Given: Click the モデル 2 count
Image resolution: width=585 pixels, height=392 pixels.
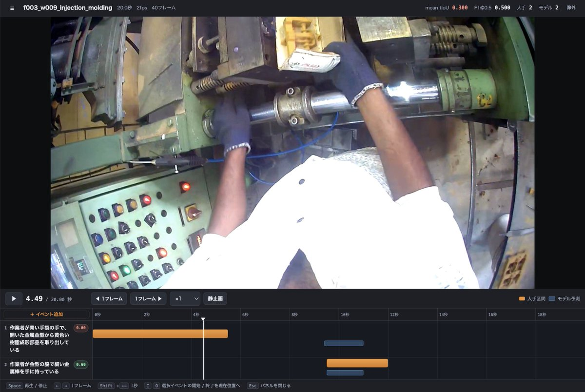Looking at the screenshot, I should [x=548, y=8].
